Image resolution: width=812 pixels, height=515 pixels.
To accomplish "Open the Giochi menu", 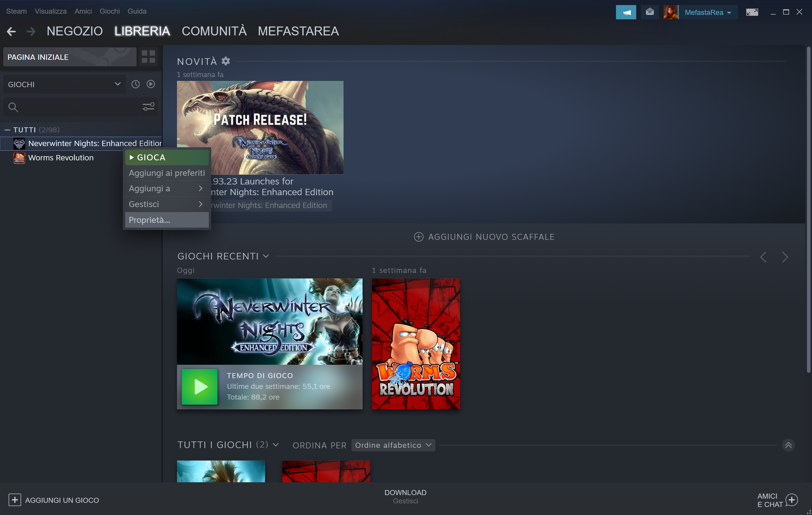I will (109, 11).
